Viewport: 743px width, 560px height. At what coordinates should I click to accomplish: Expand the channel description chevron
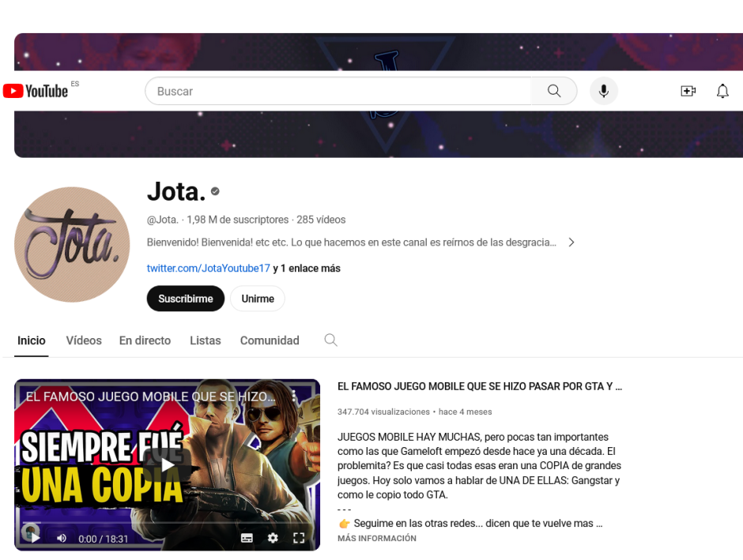[571, 242]
